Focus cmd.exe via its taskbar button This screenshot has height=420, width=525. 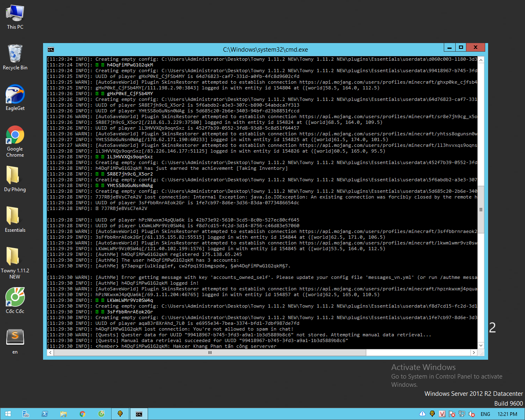tap(139, 414)
